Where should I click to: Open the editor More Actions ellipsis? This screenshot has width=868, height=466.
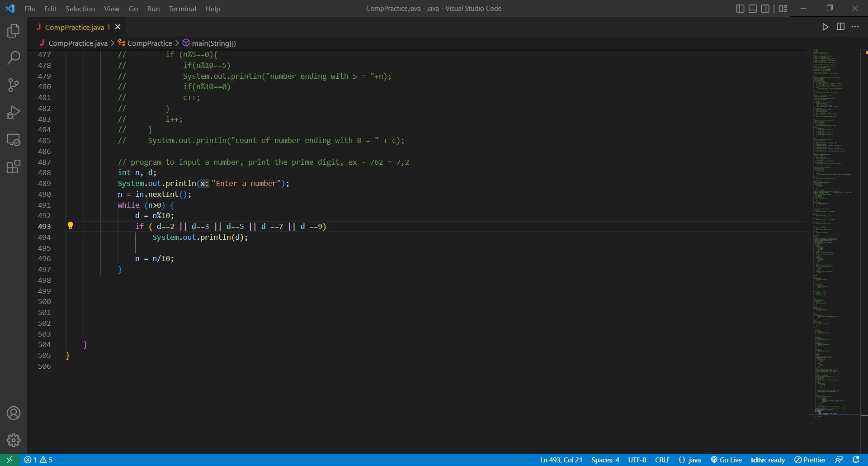855,27
